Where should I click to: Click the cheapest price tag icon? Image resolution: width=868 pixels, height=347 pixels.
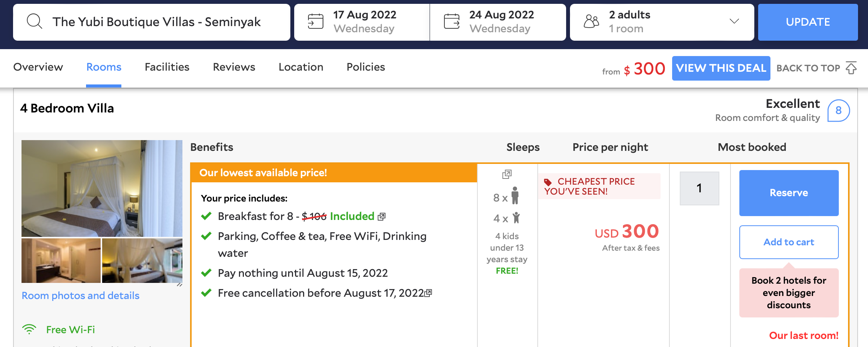(x=548, y=182)
